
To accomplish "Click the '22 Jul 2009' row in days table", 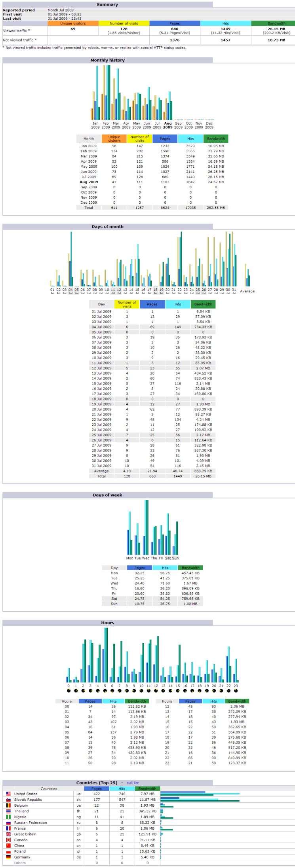I will pyautogui.click(x=152, y=419).
